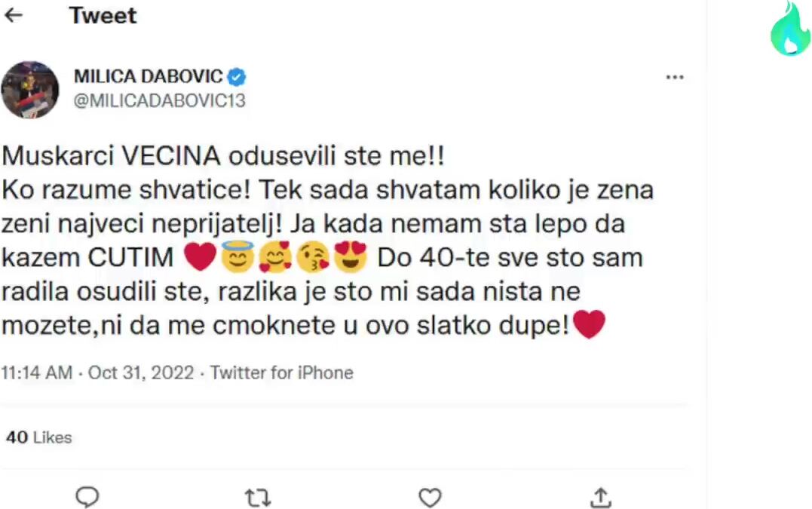This screenshot has height=509, width=812.
Task: Click the share upload icon
Action: (x=600, y=497)
